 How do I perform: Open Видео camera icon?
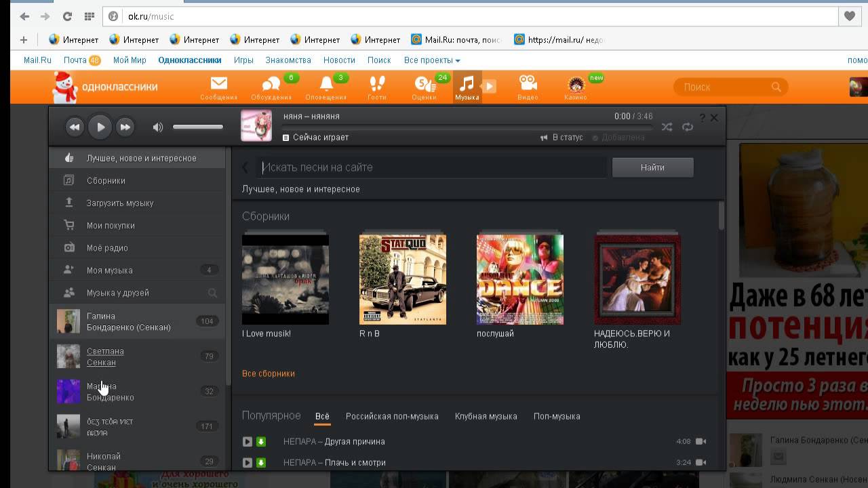[528, 83]
